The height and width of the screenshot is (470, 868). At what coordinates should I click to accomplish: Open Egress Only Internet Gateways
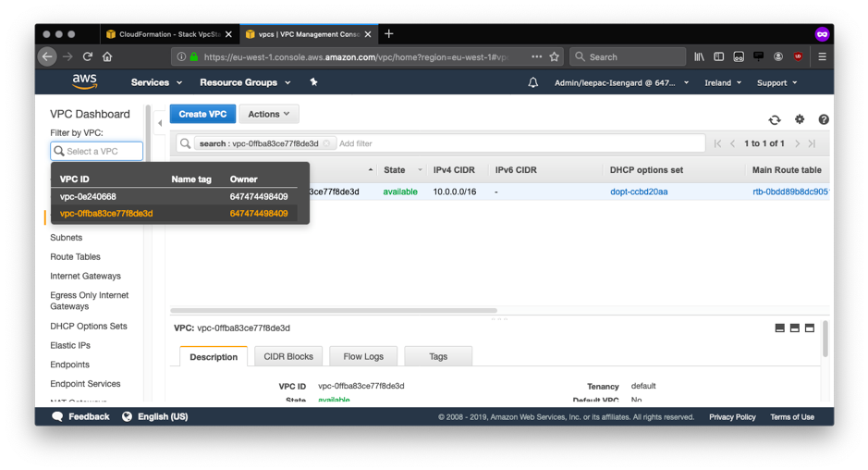(89, 301)
